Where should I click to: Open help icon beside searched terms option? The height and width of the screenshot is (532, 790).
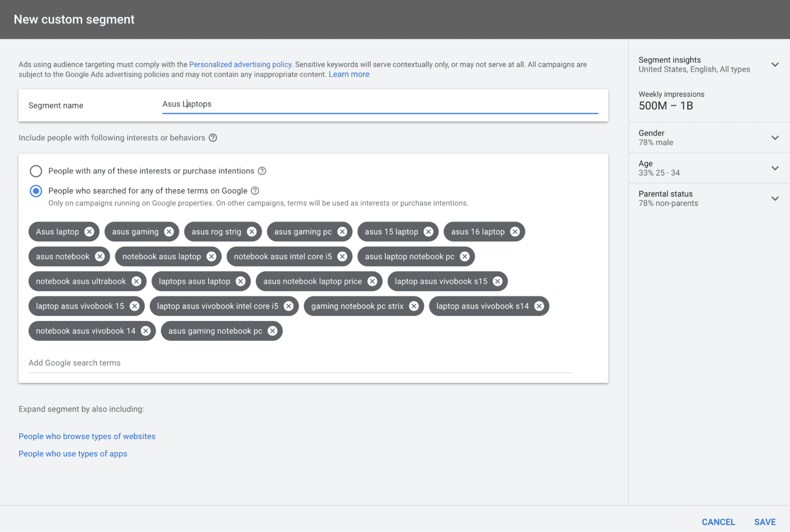pyautogui.click(x=255, y=191)
